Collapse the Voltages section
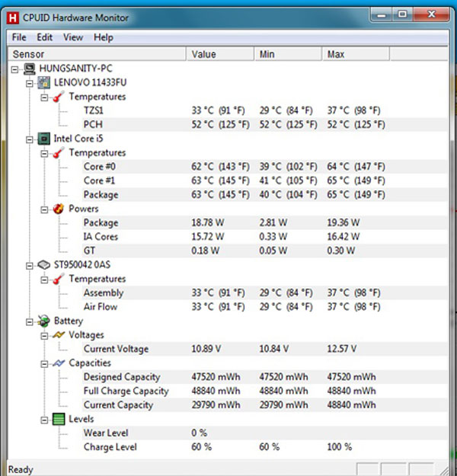The image size is (457, 476). (x=44, y=336)
